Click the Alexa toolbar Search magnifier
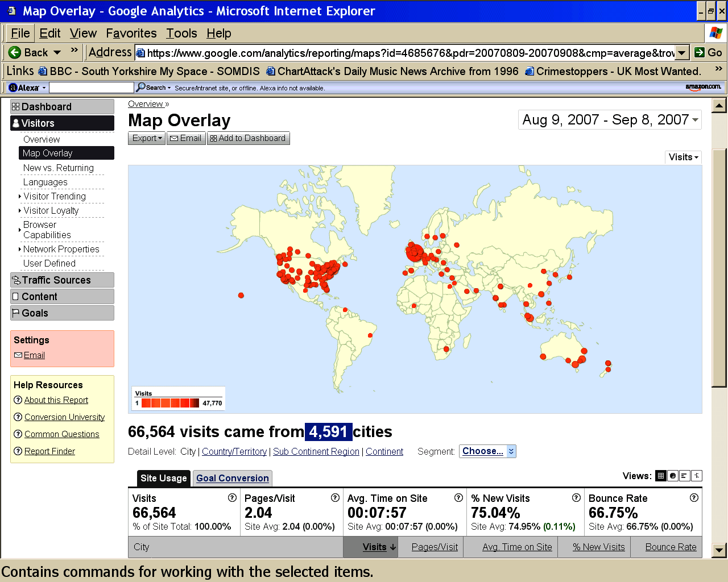728x582 pixels. pyautogui.click(x=141, y=88)
